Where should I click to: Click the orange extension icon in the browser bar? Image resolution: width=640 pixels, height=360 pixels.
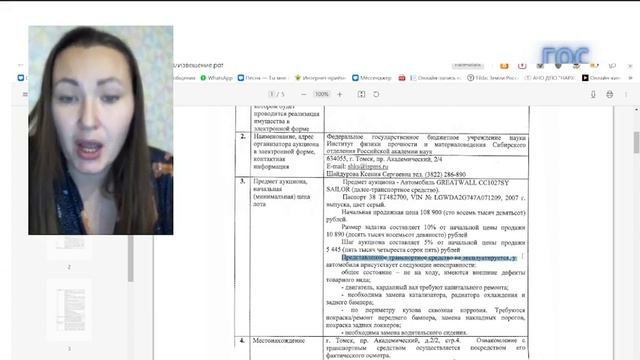(x=504, y=65)
